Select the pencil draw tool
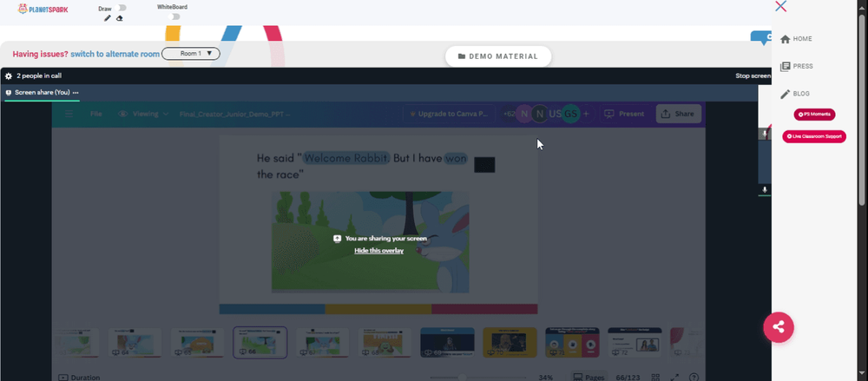The width and height of the screenshot is (868, 381). [x=108, y=18]
